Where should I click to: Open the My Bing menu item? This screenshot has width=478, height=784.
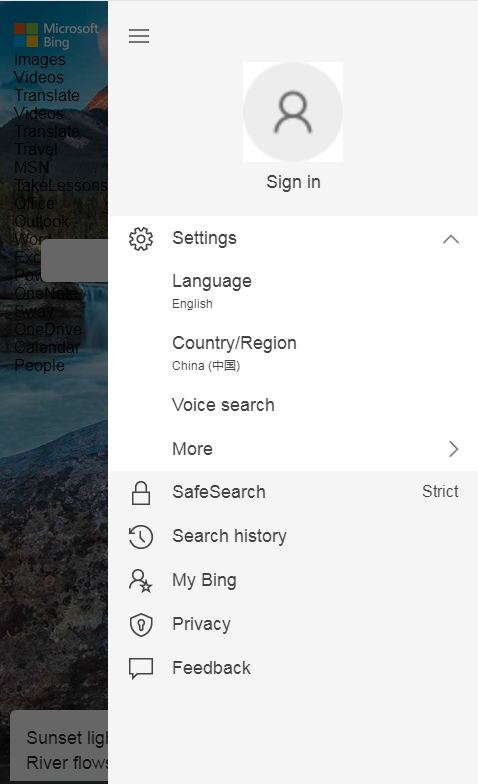(204, 580)
